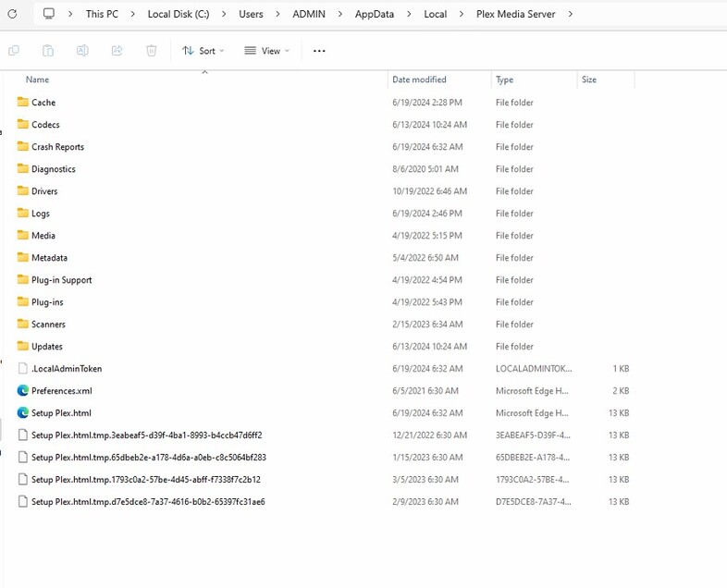Select the Updates folder icon

click(x=23, y=346)
